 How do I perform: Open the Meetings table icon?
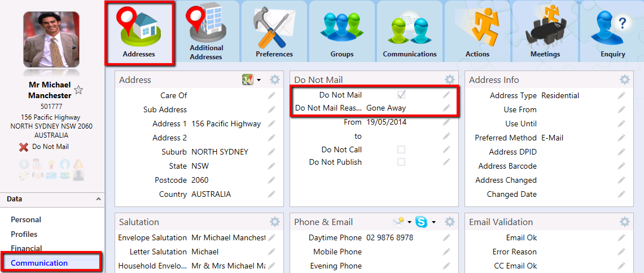[545, 31]
